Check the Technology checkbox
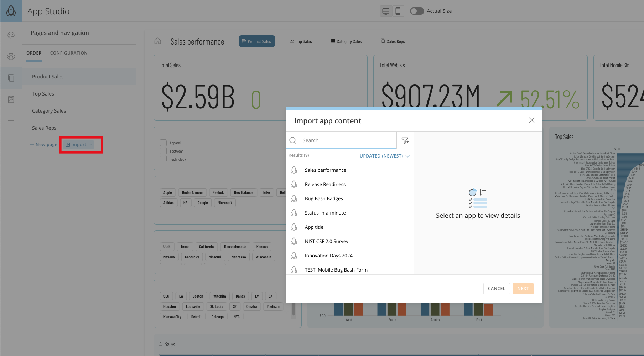The width and height of the screenshot is (644, 356). pos(163,159)
